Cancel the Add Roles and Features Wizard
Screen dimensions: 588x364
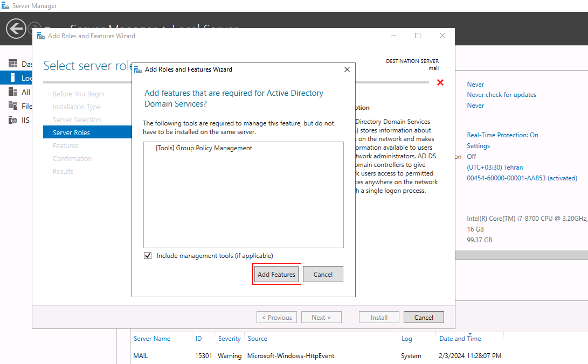(x=424, y=317)
